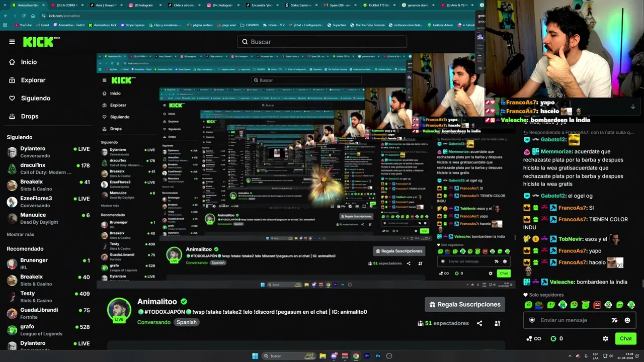Click the green Kicks balance icon

point(553,338)
